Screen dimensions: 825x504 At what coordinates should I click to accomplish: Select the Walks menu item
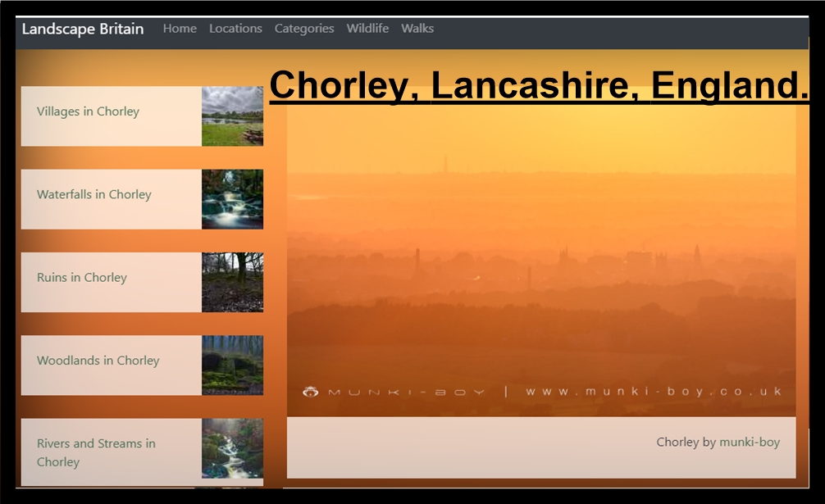pos(417,29)
